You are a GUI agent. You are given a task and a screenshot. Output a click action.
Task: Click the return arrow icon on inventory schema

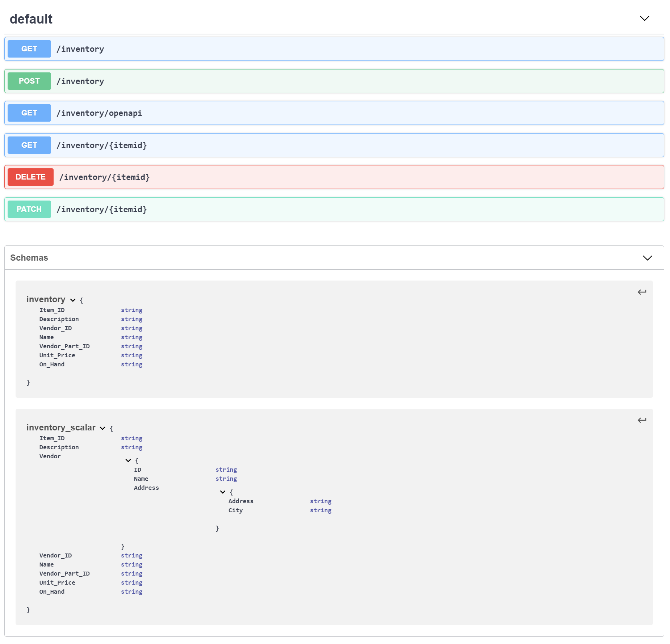(x=642, y=292)
